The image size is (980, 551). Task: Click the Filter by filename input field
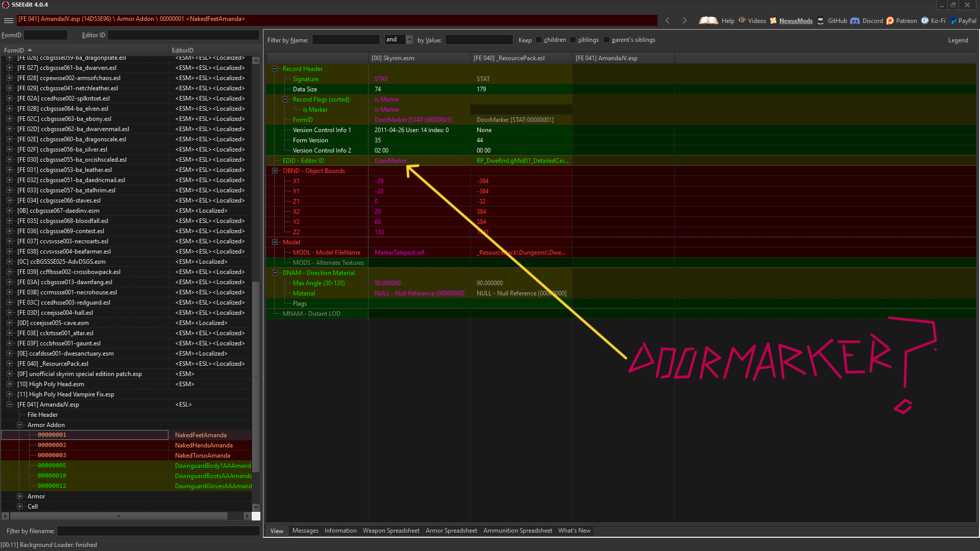click(158, 531)
